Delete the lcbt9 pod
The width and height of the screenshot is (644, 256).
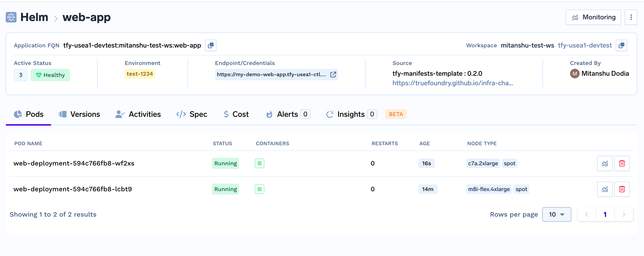tap(622, 189)
